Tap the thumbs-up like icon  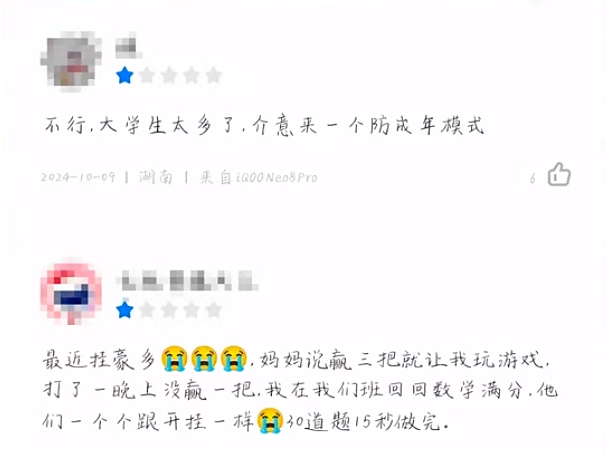coord(559,174)
